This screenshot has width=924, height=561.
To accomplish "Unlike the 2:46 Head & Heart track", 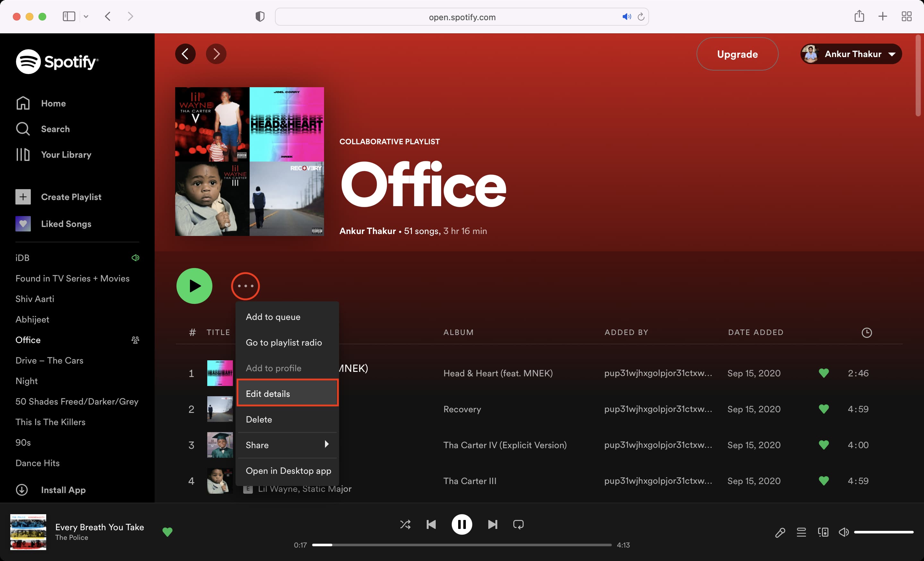I will pos(824,373).
